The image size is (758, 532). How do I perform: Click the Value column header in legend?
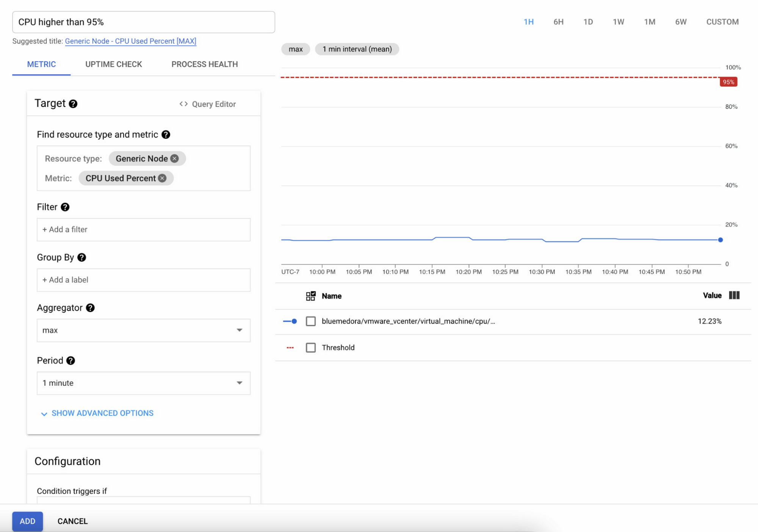point(712,296)
